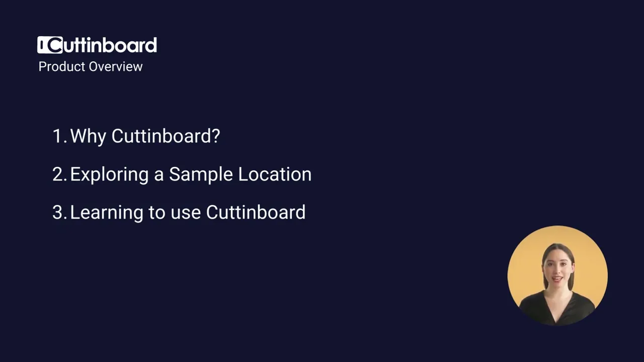Click "Cuttinboard" in the third agenda item
The image size is (644, 362).
click(x=256, y=212)
